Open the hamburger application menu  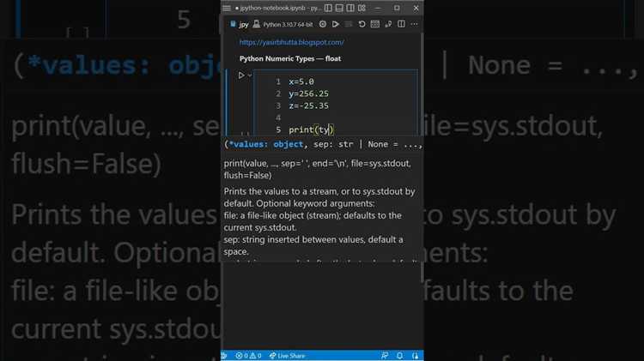tap(227, 8)
